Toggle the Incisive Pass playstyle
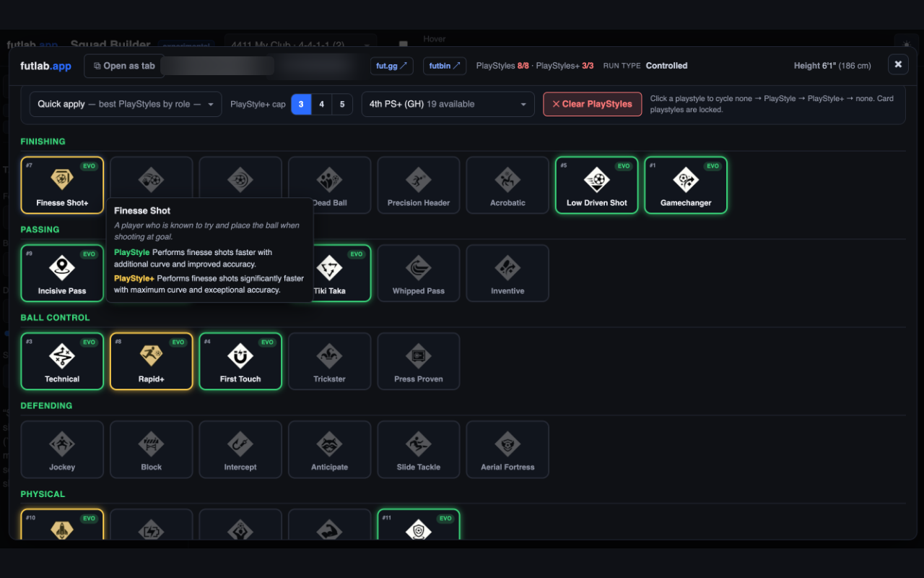The height and width of the screenshot is (578, 924). [x=62, y=274]
